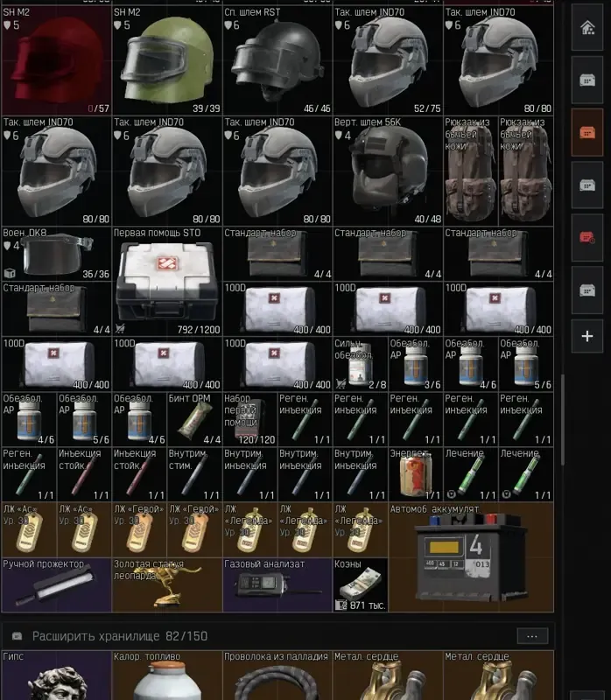Screen dimensions: 611x700
Task: Open the Первая помощь STO medical case
Action: point(167,281)
